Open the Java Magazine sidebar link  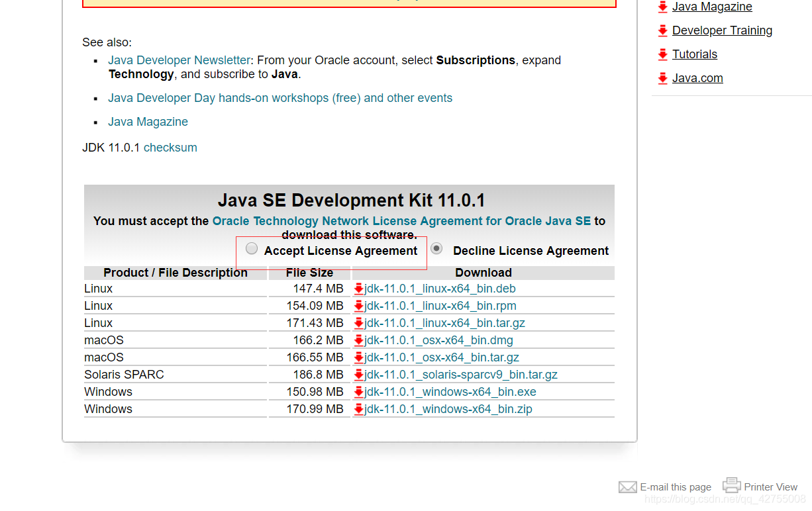[712, 7]
